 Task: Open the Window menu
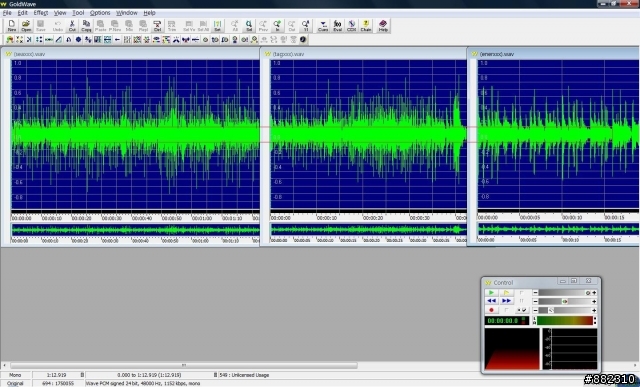coord(127,13)
